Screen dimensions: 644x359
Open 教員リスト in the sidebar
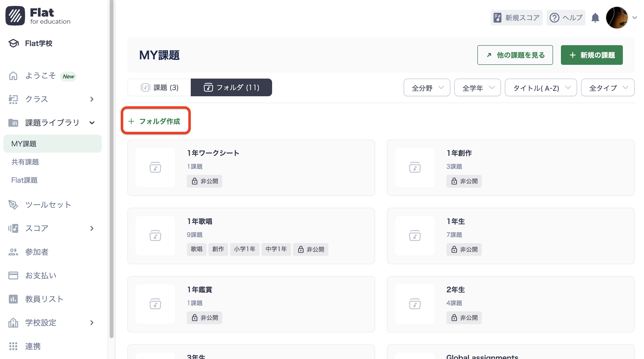coord(44,299)
